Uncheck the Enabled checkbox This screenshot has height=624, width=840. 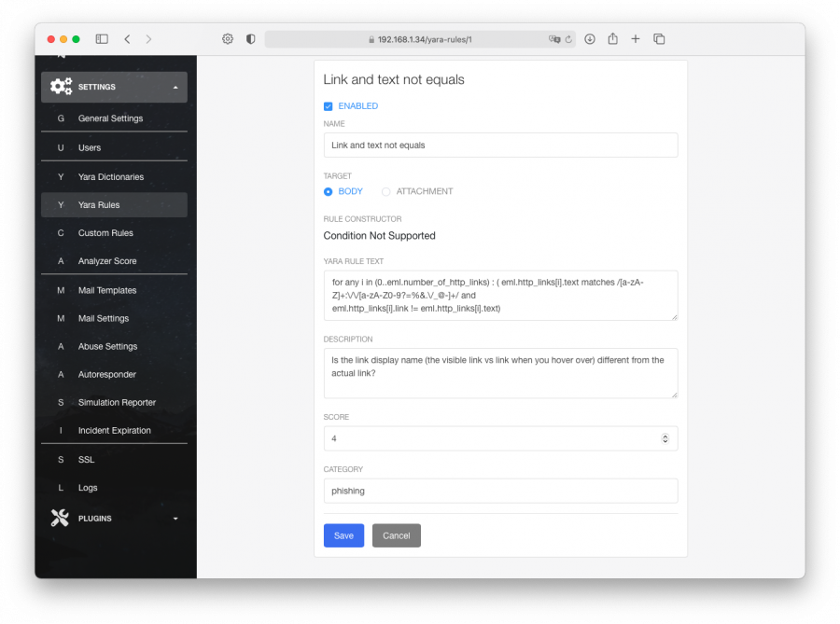click(329, 106)
